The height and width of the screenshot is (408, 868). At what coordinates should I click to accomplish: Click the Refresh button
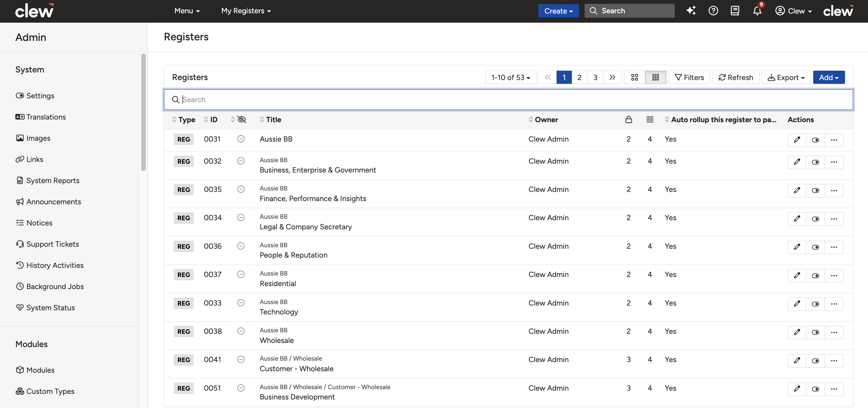point(736,77)
